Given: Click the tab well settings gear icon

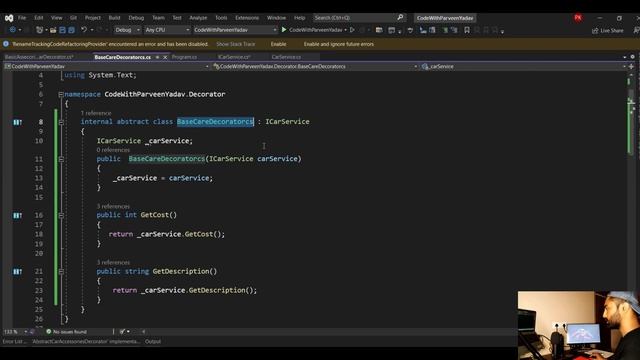Looking at the screenshot, I should coord(633,57).
